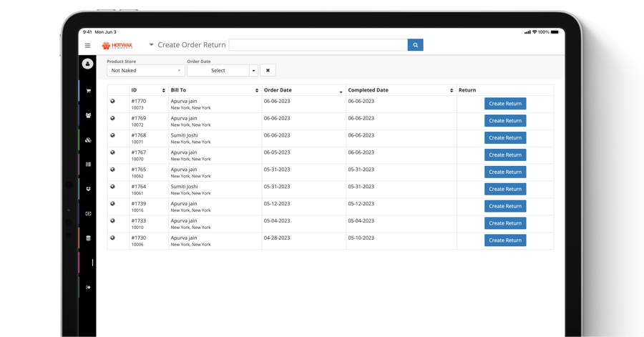Create return for order #1770

[x=504, y=104]
